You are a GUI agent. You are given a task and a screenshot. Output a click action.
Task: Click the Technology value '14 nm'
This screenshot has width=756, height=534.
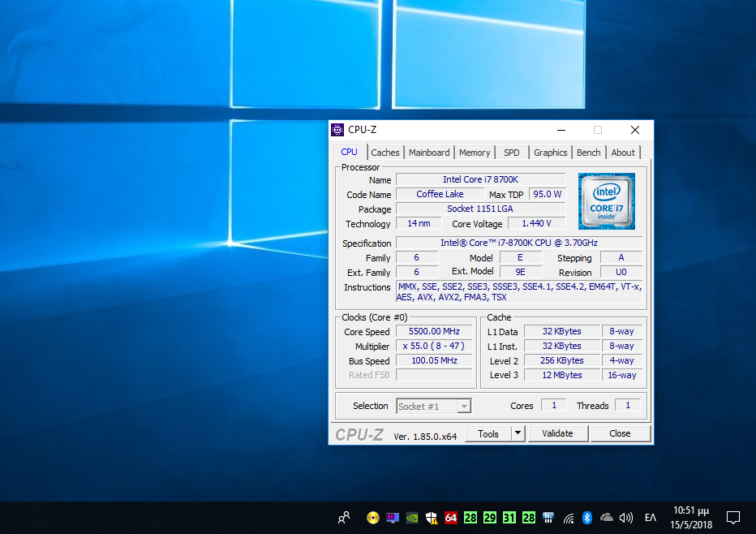click(x=419, y=223)
